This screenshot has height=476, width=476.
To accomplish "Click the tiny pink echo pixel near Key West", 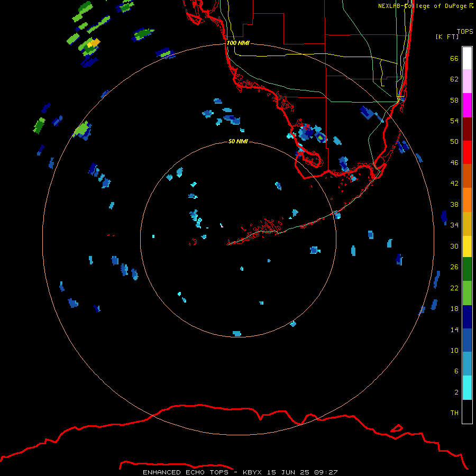I will 222,226.
